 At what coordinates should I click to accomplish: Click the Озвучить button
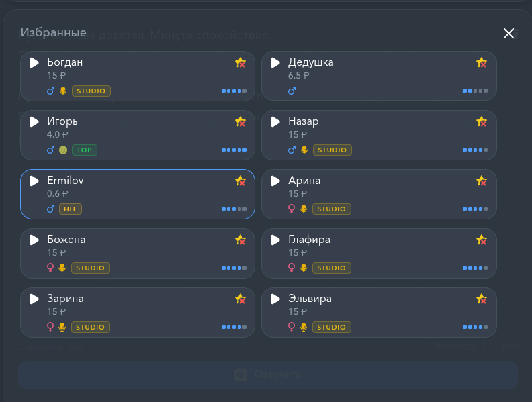(x=268, y=375)
